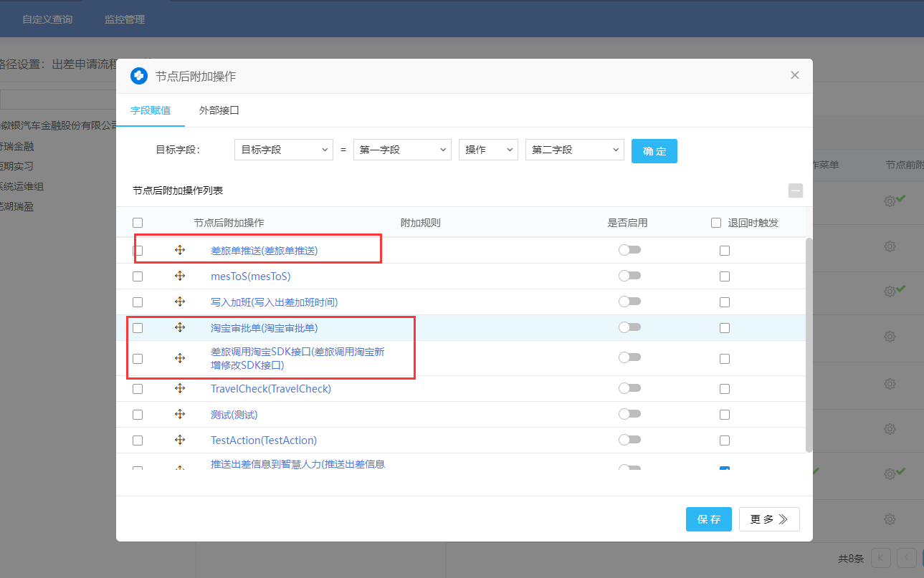This screenshot has height=578, width=924.
Task: Click the move handle for 写入加班 row
Action: pos(180,302)
